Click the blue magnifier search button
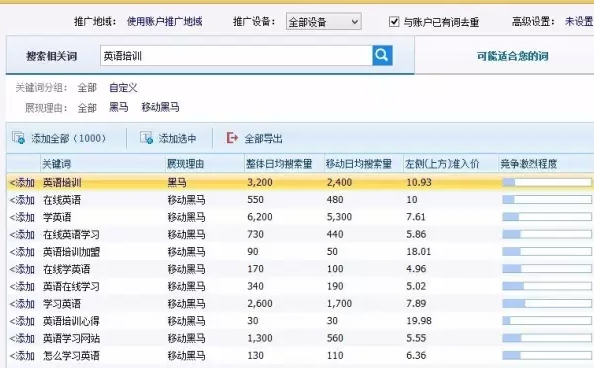Viewport: 594px width, 368px height. click(x=382, y=55)
